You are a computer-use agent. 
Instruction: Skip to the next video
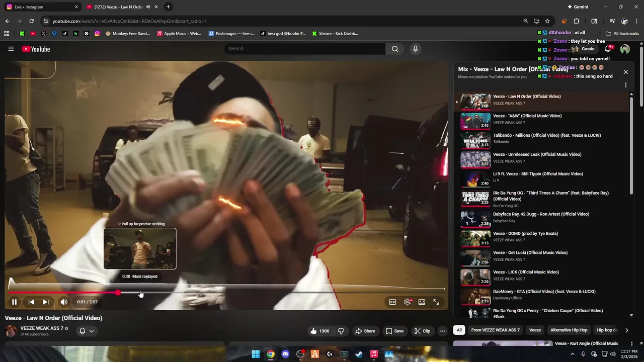tap(46, 302)
